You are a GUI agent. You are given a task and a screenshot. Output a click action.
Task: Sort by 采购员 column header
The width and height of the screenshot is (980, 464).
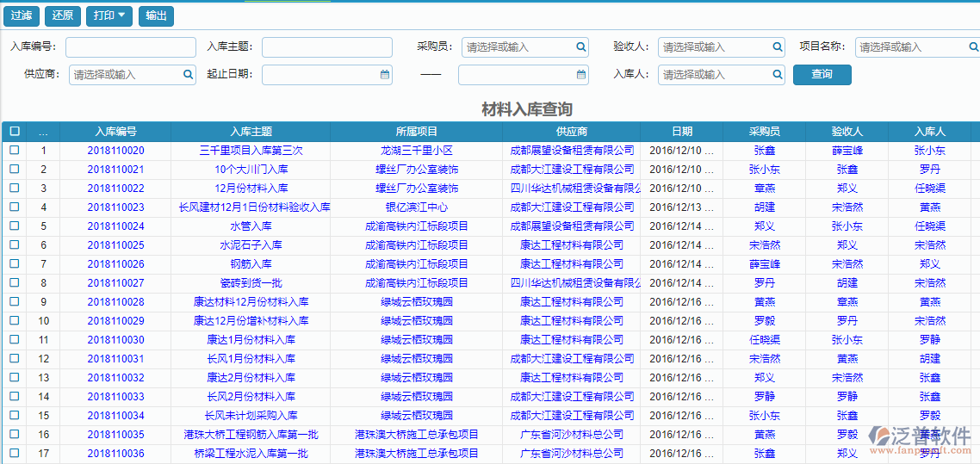tap(765, 132)
